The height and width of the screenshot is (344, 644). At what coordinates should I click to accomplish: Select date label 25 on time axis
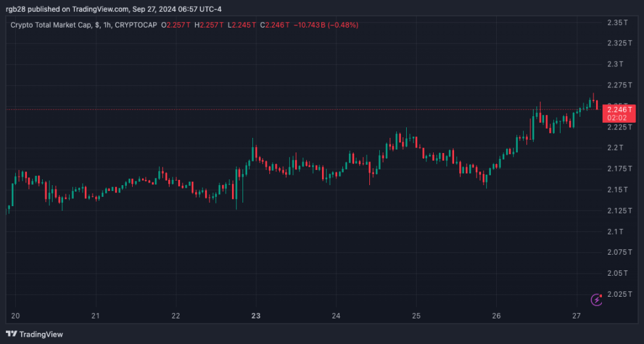(x=416, y=316)
